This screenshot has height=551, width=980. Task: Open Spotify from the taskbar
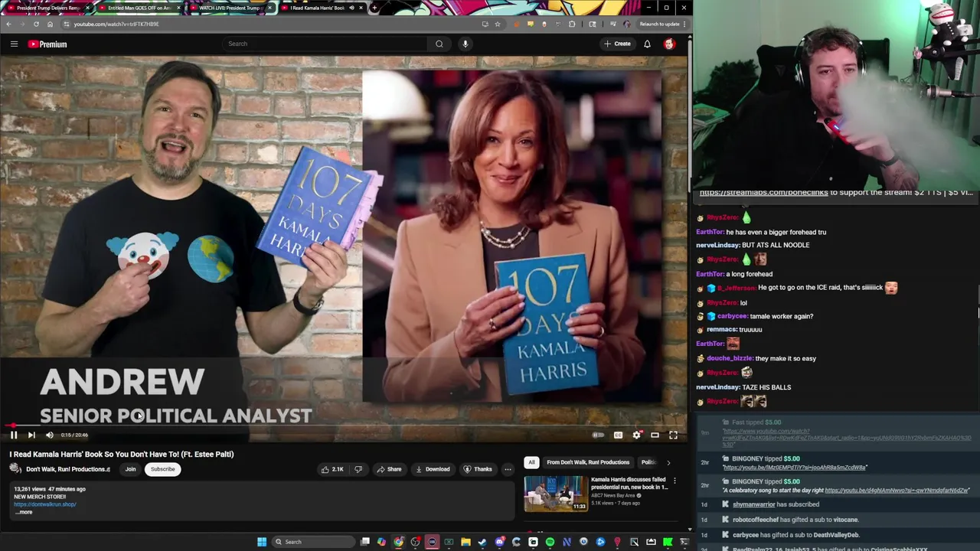(x=550, y=542)
